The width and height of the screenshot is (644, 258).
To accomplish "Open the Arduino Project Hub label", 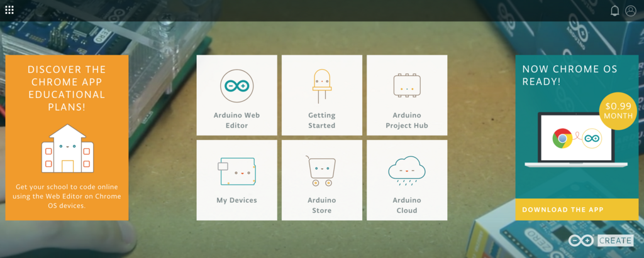I will coord(407,120).
